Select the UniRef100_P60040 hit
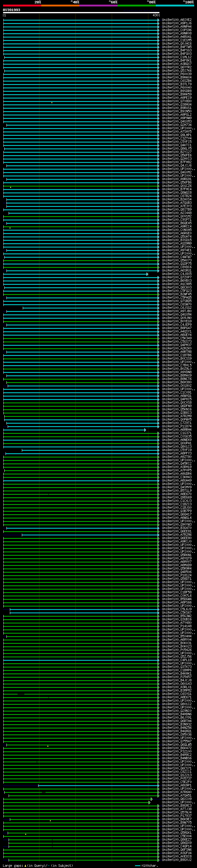Viewport: 197px width, 868px height. [x=176, y=88]
